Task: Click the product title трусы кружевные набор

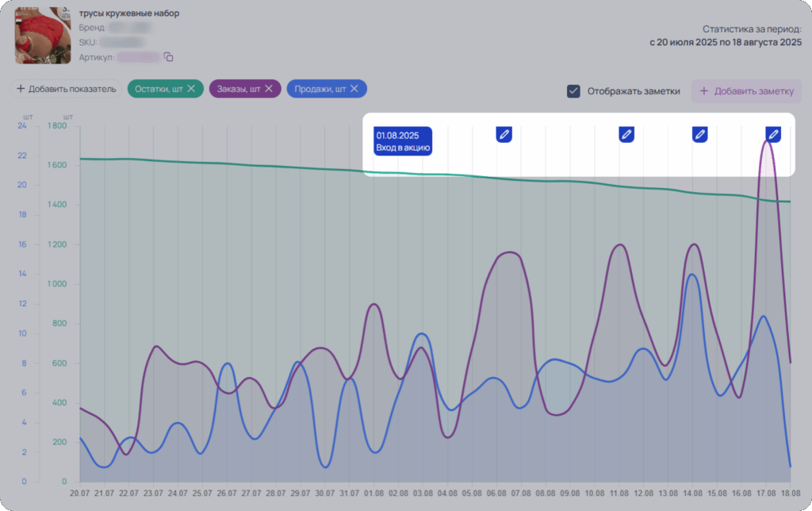Action: click(129, 13)
